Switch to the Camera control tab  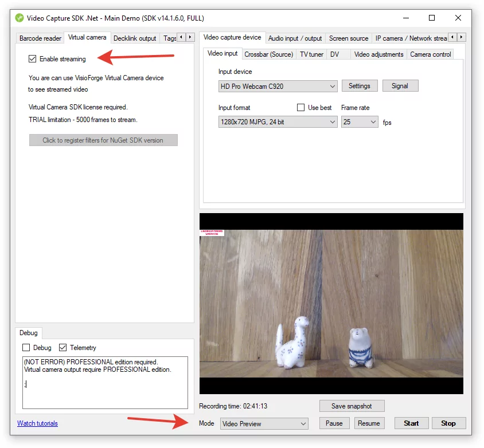[430, 54]
